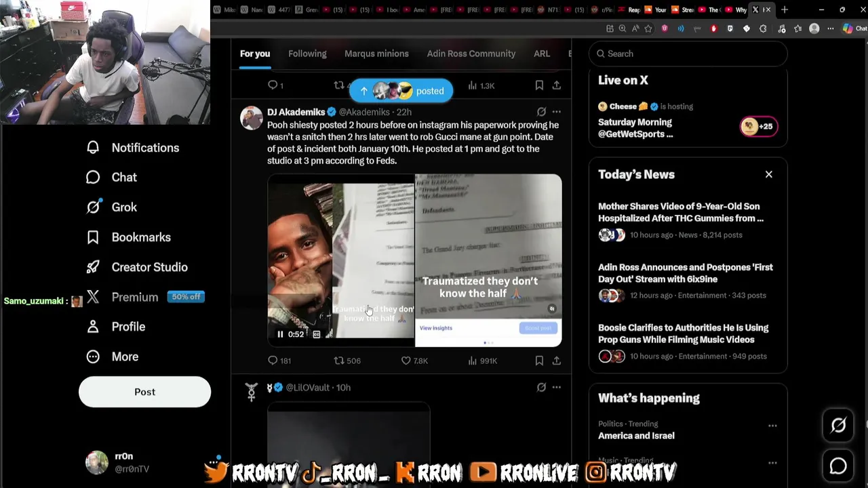Open the THC Gummies news story
Screen dimensions: 868x488
pyautogui.click(x=688, y=220)
